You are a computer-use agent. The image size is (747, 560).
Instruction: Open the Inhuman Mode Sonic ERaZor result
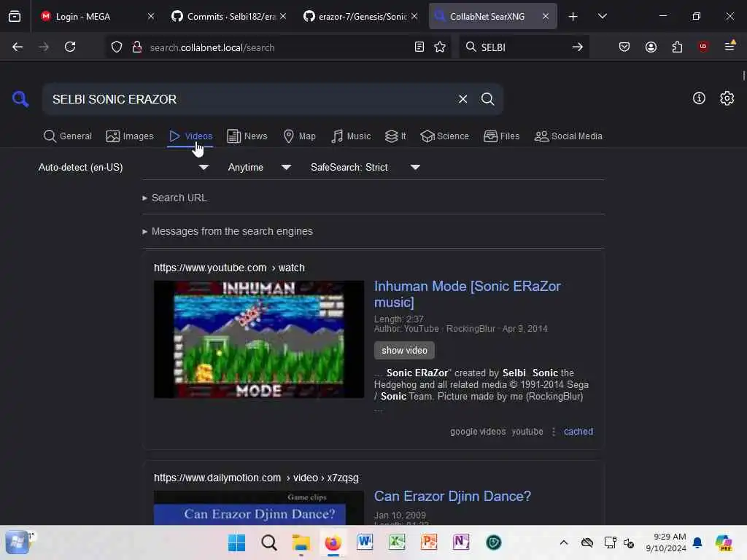(x=467, y=294)
